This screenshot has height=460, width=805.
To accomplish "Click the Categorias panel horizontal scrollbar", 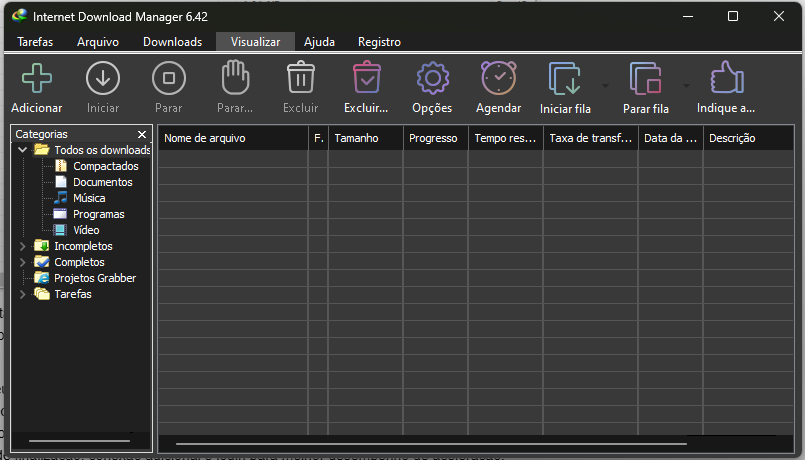I will [x=80, y=440].
